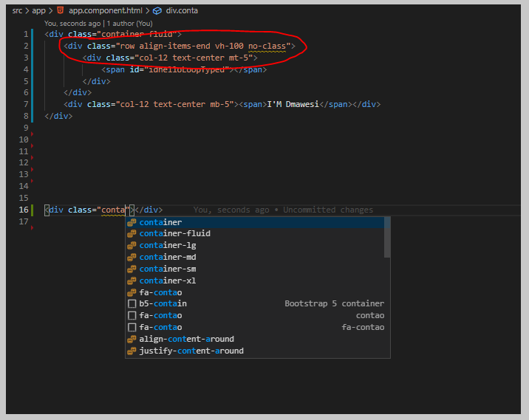Image resolution: width=529 pixels, height=420 pixels.
Task: Click closing </div> on line 8
Action: coord(58,117)
